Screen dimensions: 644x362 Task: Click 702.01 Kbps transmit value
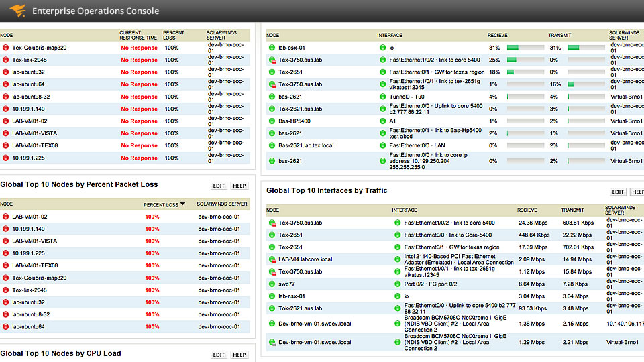click(x=578, y=247)
